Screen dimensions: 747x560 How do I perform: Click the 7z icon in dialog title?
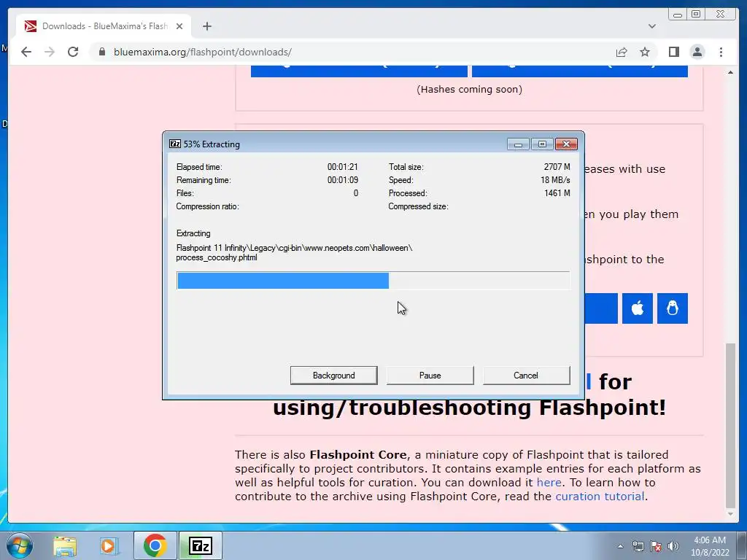tap(175, 144)
